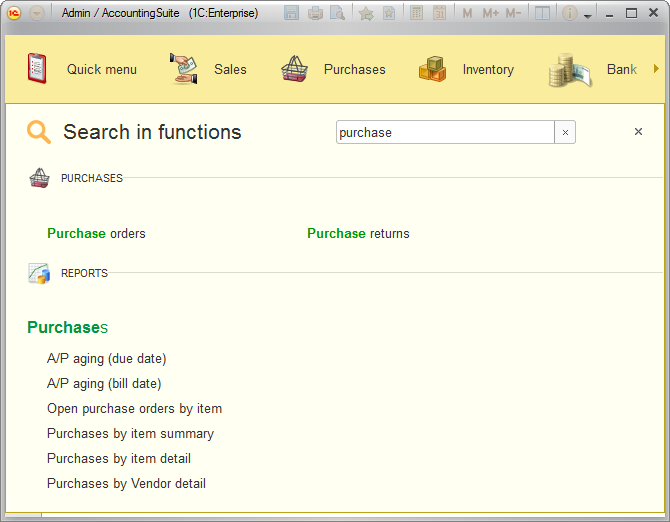Open the Calendar icon
Viewport: 670px width, 522px height.
coord(439,13)
